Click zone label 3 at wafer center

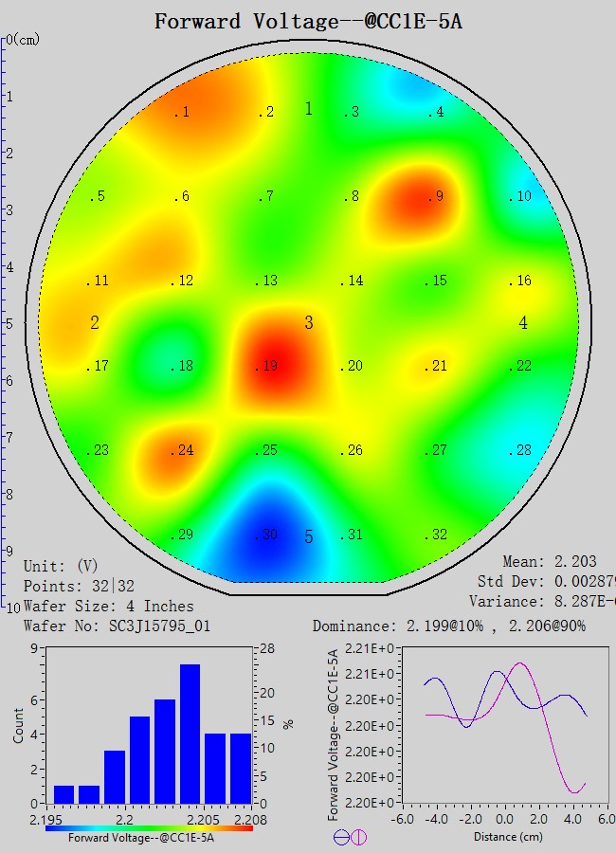308,323
